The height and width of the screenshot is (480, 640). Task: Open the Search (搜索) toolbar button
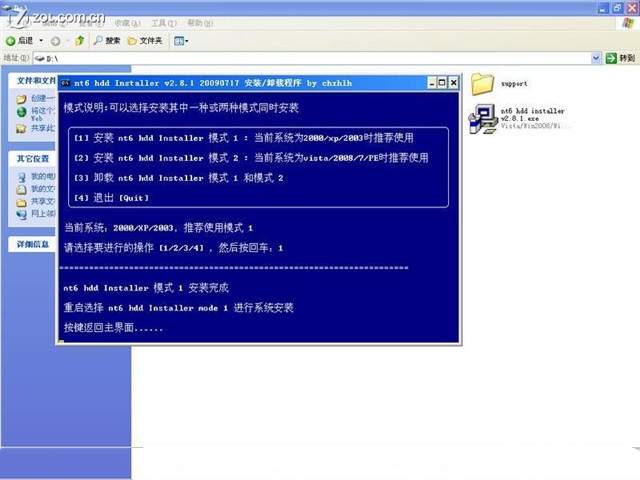click(x=107, y=40)
